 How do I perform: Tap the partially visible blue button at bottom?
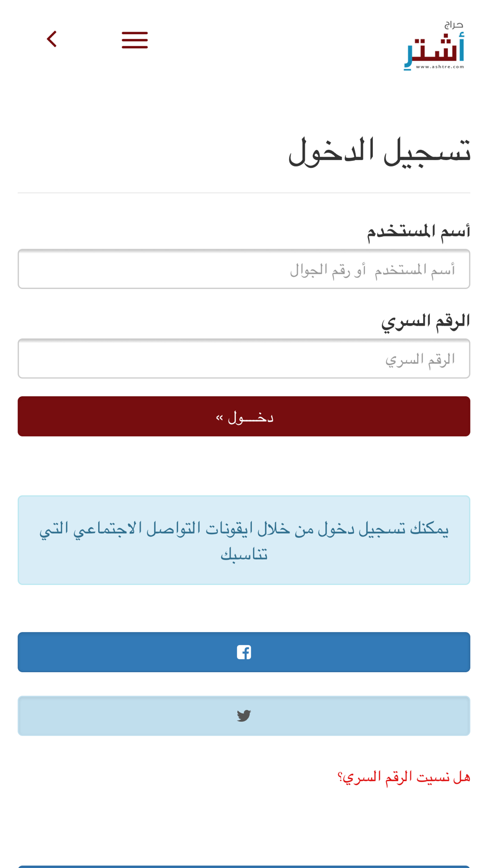coord(244,867)
